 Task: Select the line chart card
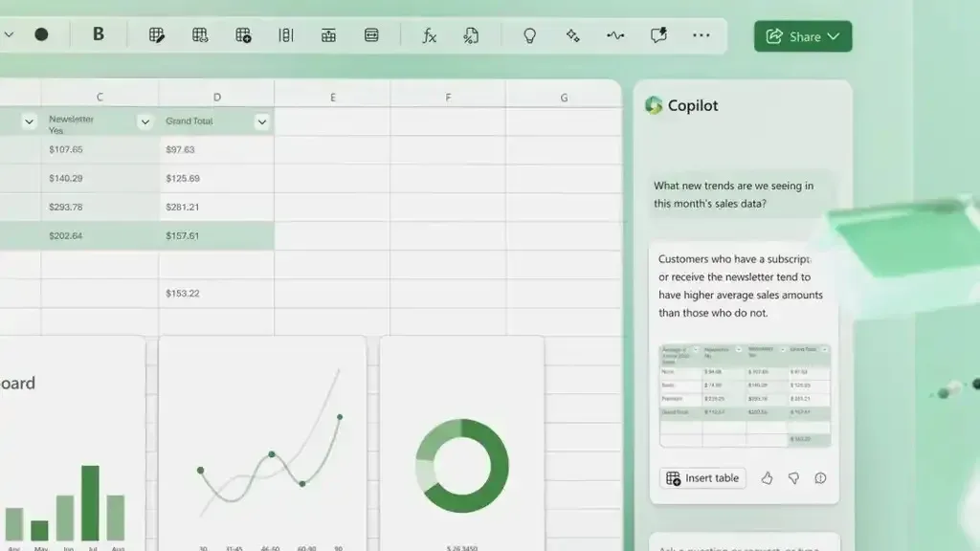(x=262, y=444)
